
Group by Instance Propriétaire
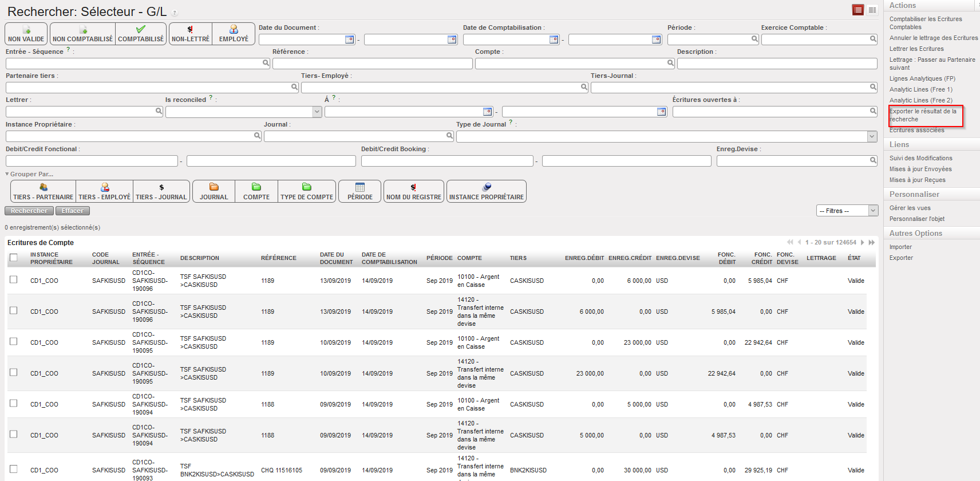pos(486,191)
